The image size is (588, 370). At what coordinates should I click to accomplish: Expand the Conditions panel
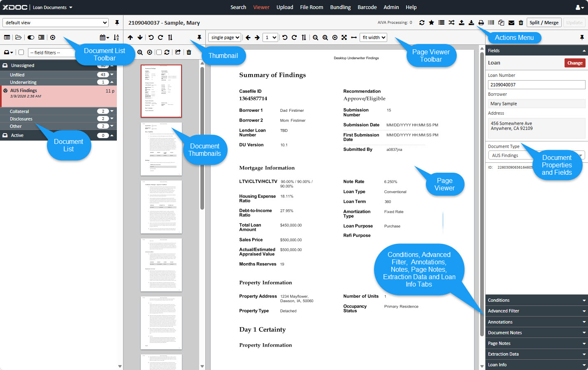pos(536,300)
